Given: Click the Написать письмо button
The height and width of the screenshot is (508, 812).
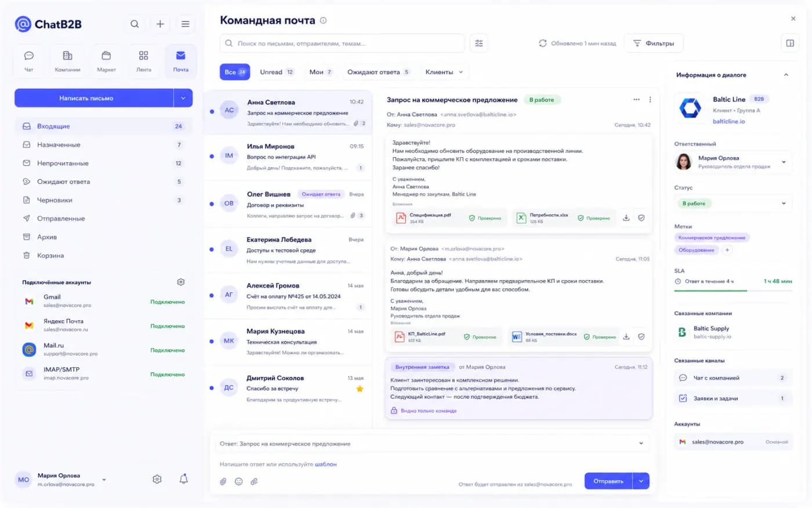Looking at the screenshot, I should (94, 98).
